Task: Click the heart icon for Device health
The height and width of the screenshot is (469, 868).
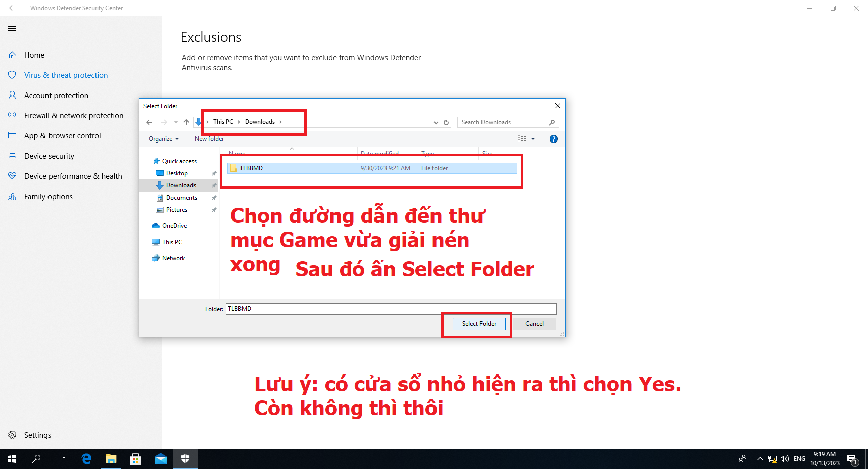Action: pos(12,176)
